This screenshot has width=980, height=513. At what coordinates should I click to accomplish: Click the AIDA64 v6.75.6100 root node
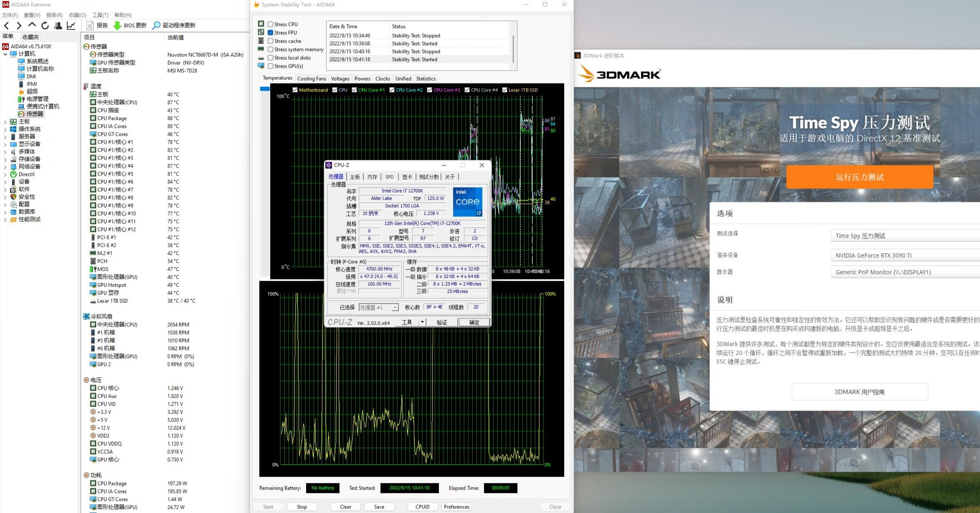pos(27,46)
